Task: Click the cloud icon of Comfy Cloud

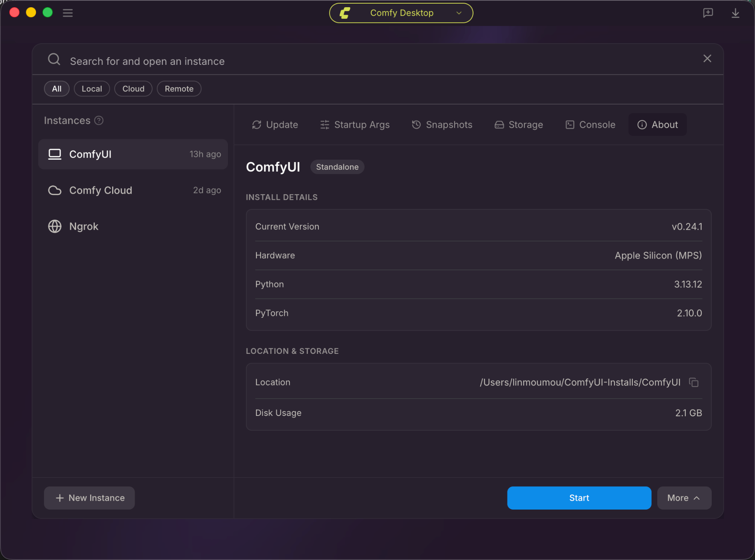Action: 55,191
